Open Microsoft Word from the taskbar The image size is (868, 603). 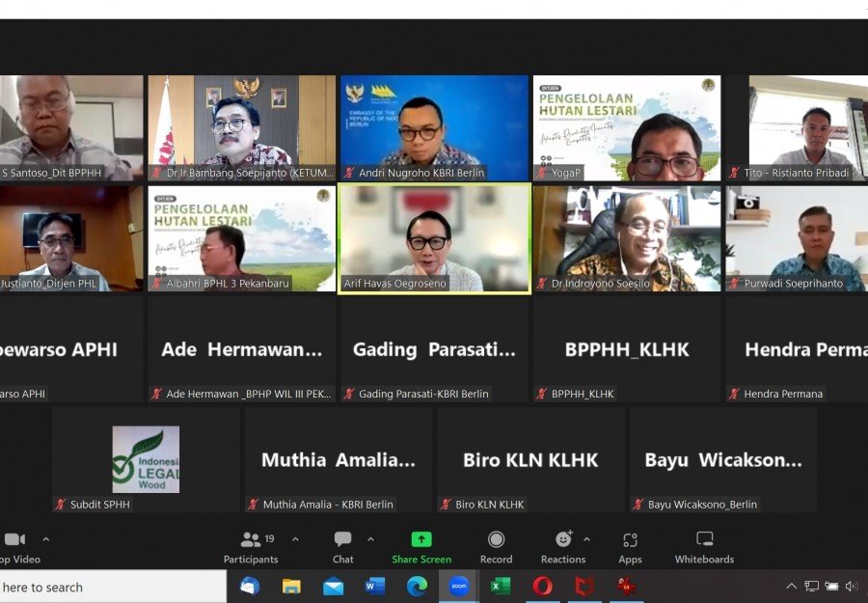375,586
